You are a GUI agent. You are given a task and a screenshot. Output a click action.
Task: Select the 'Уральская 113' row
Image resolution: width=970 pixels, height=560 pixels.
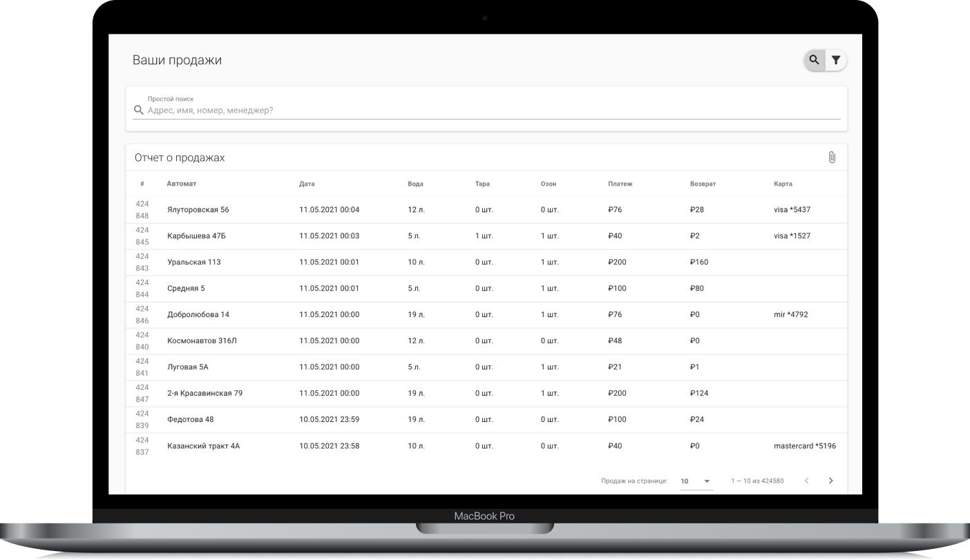[486, 262]
